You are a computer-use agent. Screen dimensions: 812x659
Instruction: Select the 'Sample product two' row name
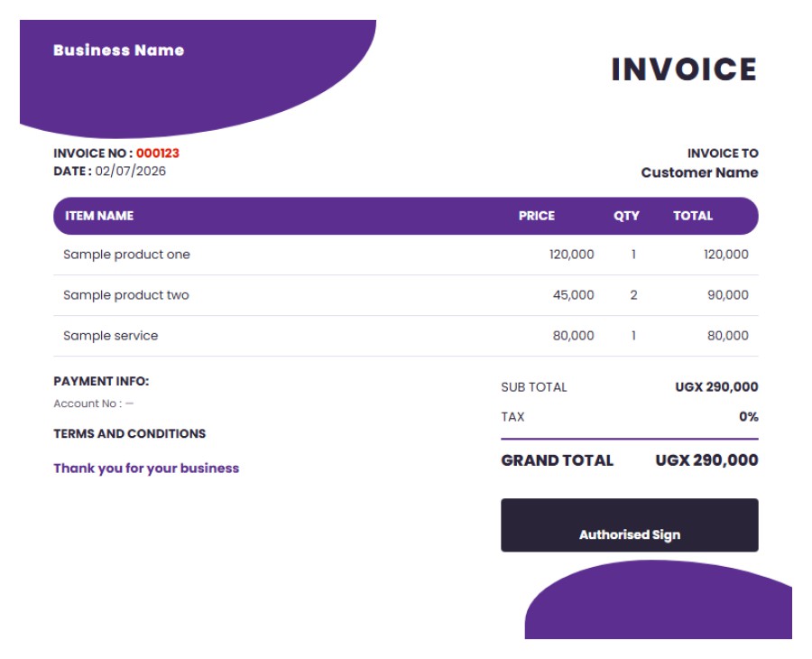click(125, 295)
